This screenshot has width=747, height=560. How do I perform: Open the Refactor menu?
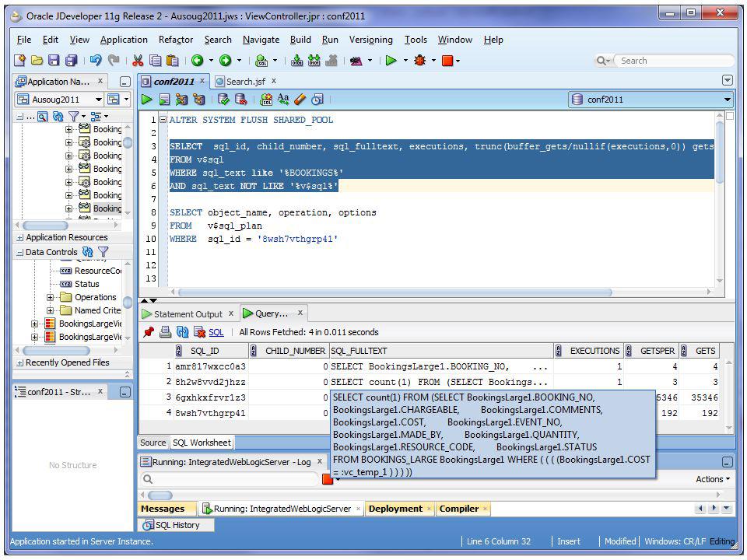click(176, 40)
